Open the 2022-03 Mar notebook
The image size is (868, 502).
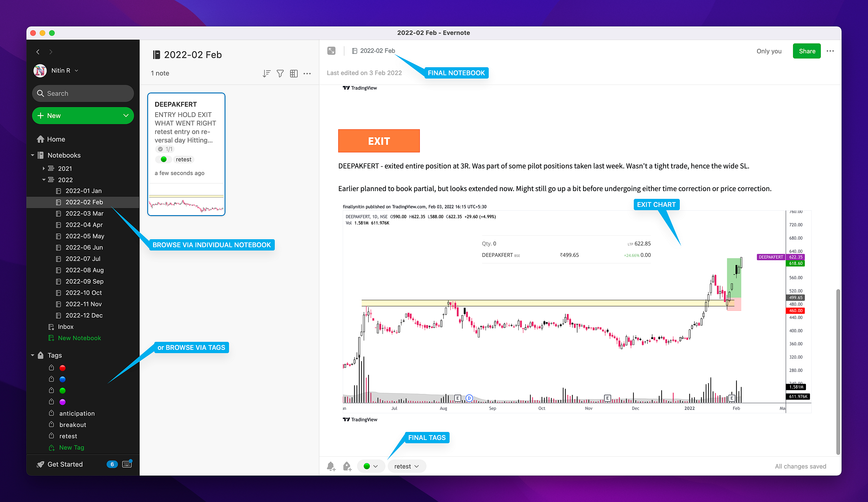84,213
